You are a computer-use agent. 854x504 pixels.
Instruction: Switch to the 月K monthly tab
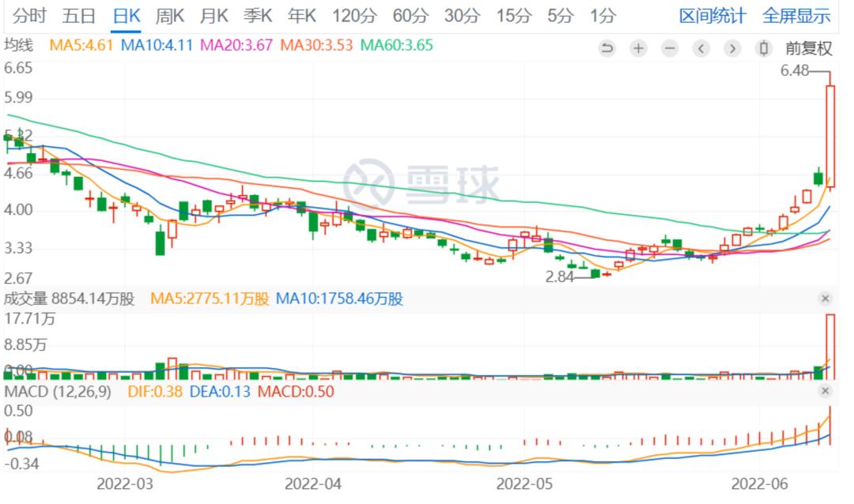[x=215, y=15]
